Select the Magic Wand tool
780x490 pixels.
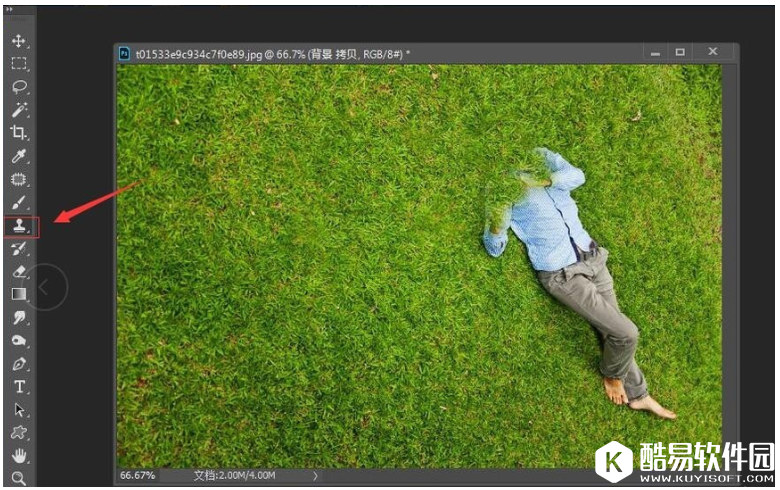point(18,110)
